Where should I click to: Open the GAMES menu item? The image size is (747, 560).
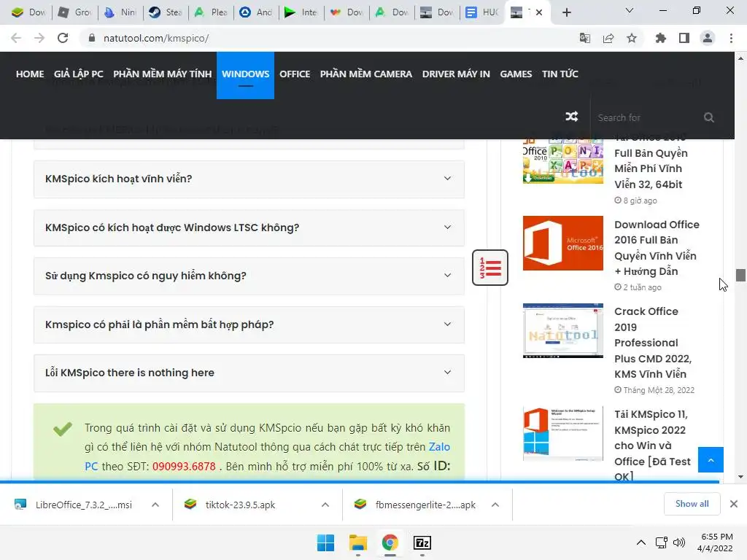point(516,74)
